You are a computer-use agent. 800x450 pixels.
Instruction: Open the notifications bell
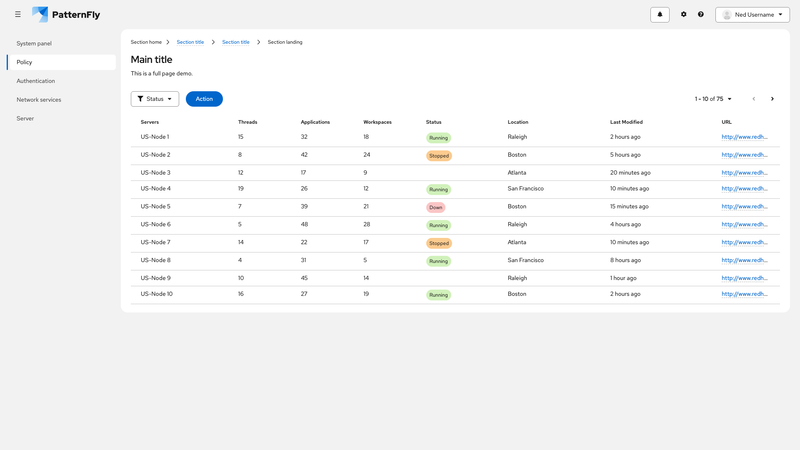pyautogui.click(x=659, y=15)
